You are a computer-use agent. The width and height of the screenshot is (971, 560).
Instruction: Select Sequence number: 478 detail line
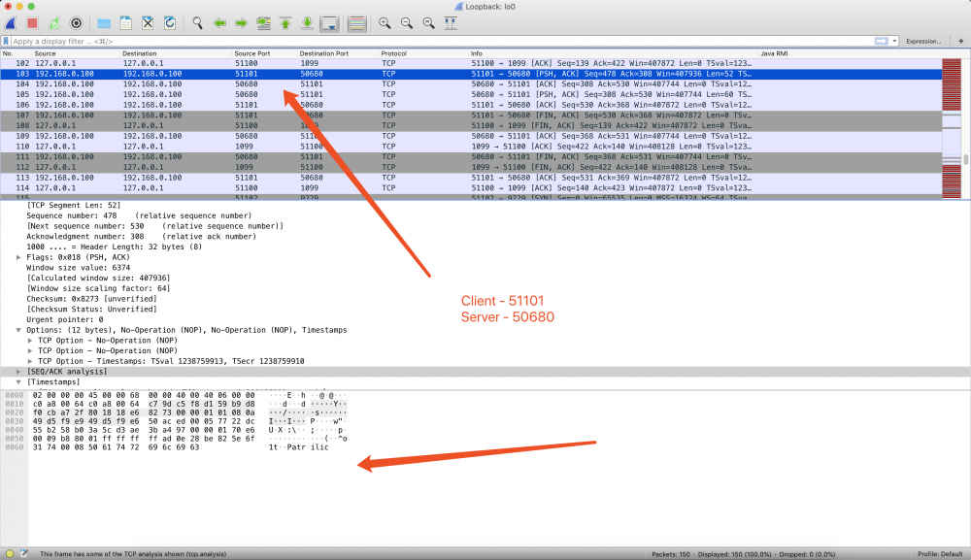point(139,216)
